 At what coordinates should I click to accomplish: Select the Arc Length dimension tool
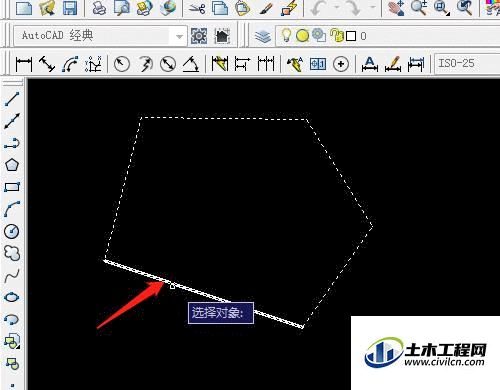(70, 64)
